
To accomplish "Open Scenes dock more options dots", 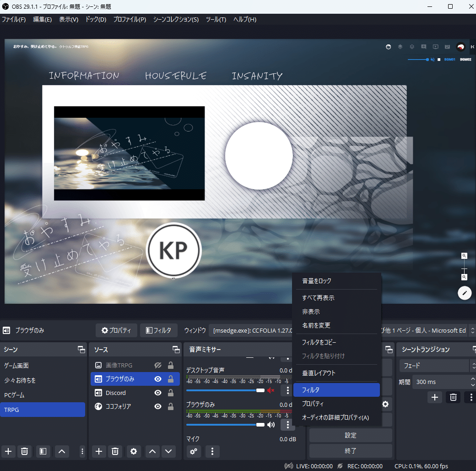I will tap(82, 451).
